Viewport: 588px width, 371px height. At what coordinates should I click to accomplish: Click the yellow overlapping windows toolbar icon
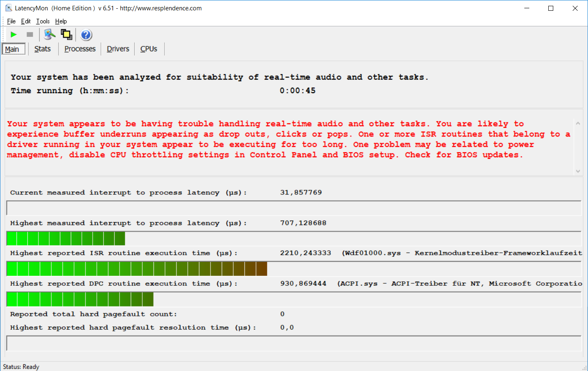coord(66,35)
